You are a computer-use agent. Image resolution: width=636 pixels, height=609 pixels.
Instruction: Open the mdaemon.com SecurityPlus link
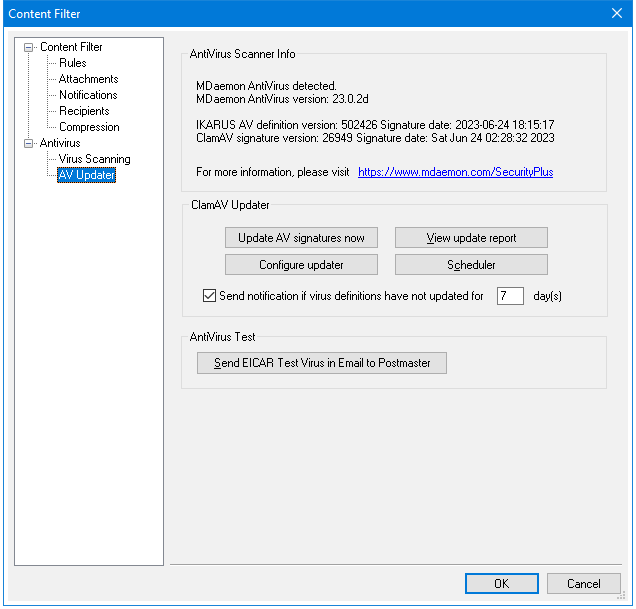coord(455,172)
